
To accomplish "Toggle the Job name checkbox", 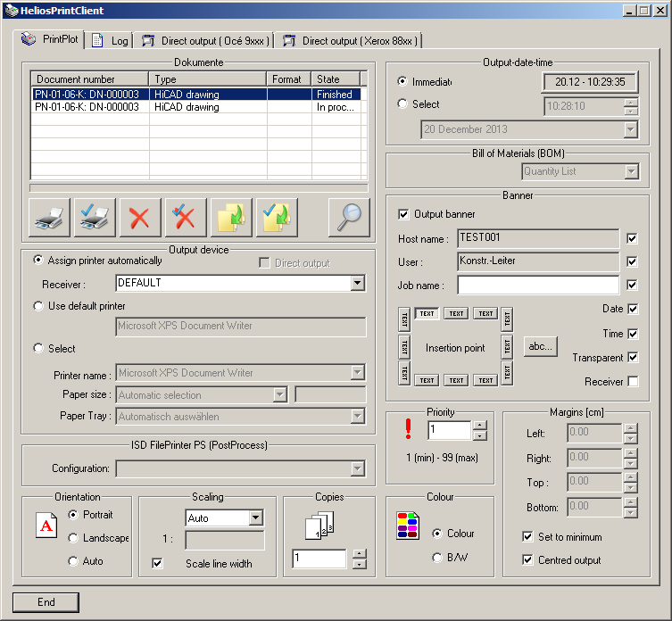I will tap(632, 285).
